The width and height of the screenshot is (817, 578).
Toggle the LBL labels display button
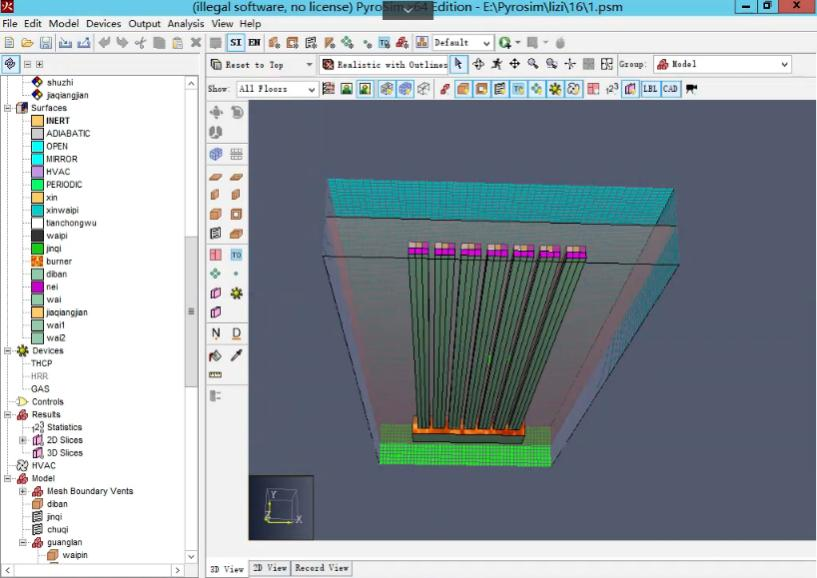tap(649, 89)
